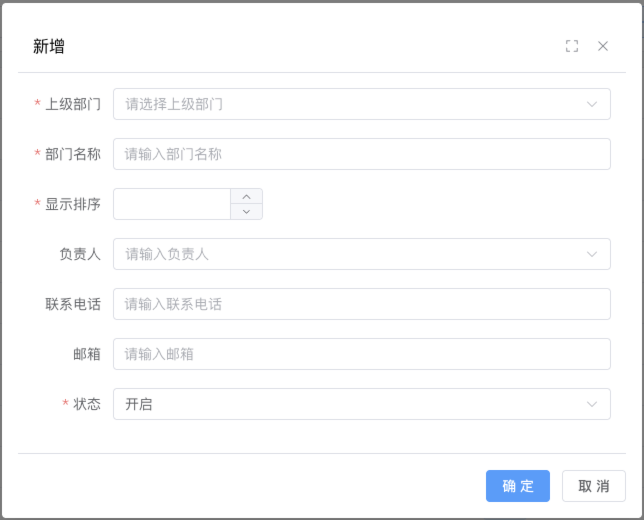The image size is (644, 520).
Task: Focus the 部门名称 text input
Action: (x=361, y=154)
